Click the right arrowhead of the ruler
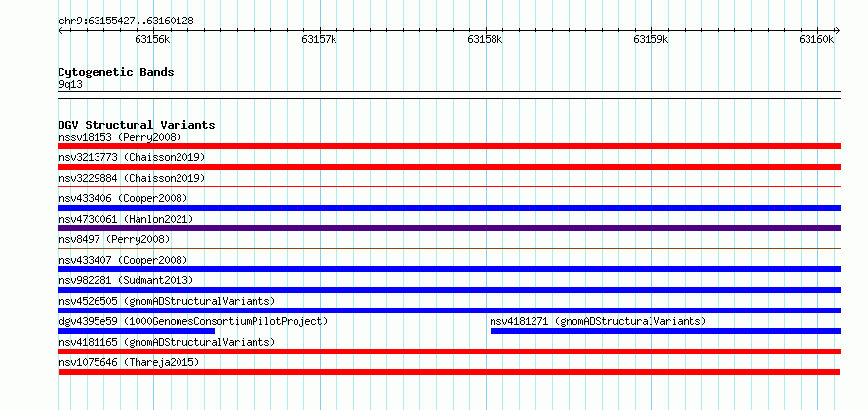 pyautogui.click(x=837, y=30)
